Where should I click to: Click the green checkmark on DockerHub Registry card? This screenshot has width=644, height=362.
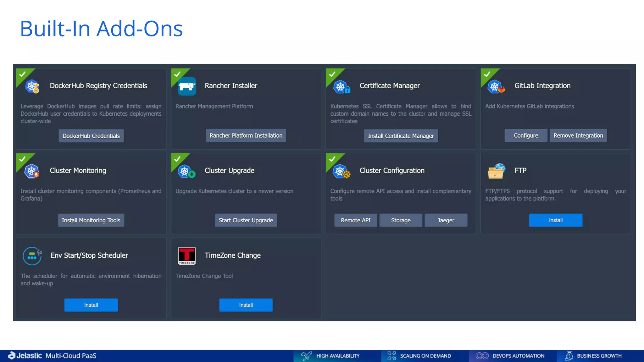tap(22, 74)
